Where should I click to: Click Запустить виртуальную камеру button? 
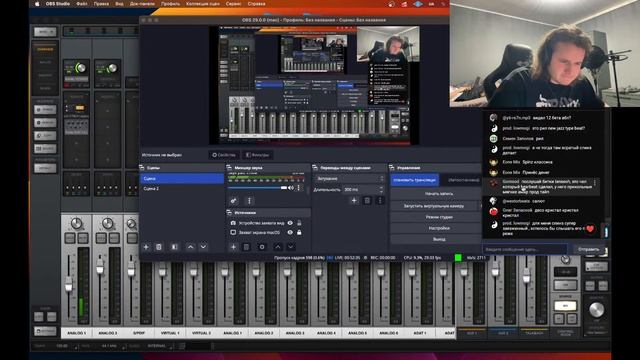(x=434, y=206)
